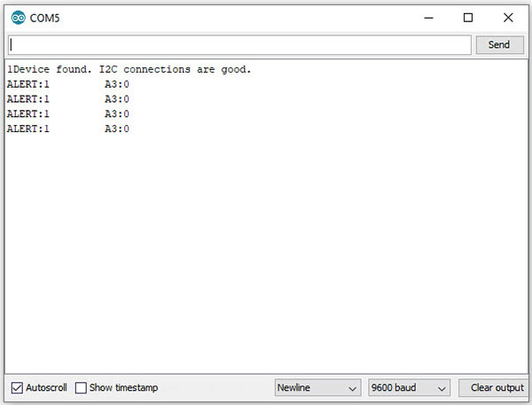Focus the serial message input field
Image resolution: width=532 pixels, height=405 pixels.
pos(239,45)
